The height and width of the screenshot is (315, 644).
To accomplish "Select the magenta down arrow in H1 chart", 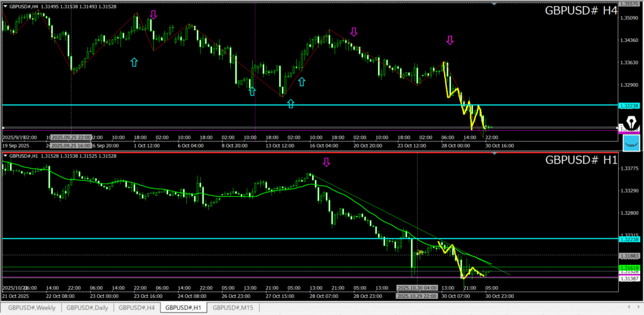I will point(326,162).
